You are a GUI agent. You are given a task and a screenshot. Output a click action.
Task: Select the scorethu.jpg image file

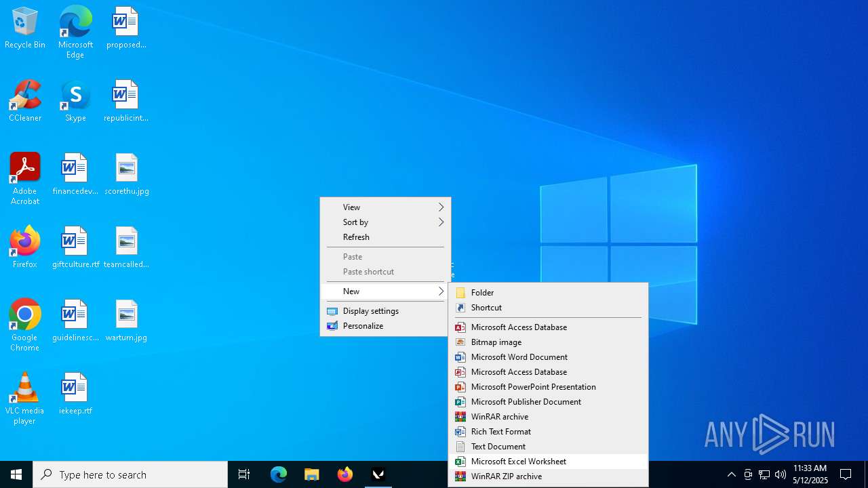(126, 175)
